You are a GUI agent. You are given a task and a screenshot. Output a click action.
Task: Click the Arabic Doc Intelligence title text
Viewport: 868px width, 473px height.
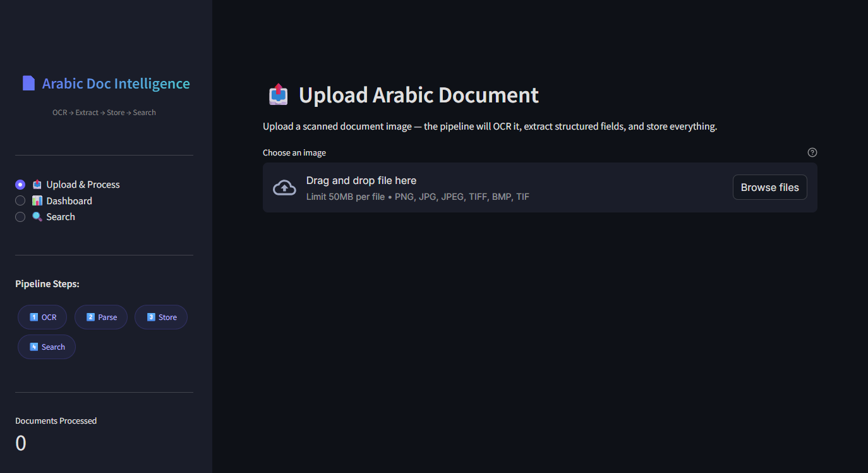pos(116,83)
